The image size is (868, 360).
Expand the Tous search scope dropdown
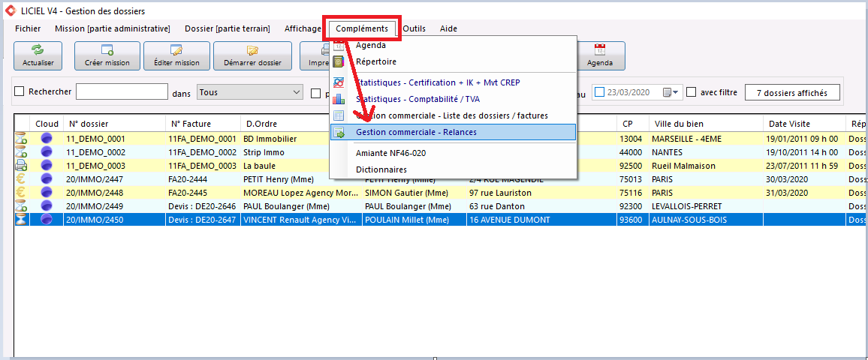click(249, 92)
